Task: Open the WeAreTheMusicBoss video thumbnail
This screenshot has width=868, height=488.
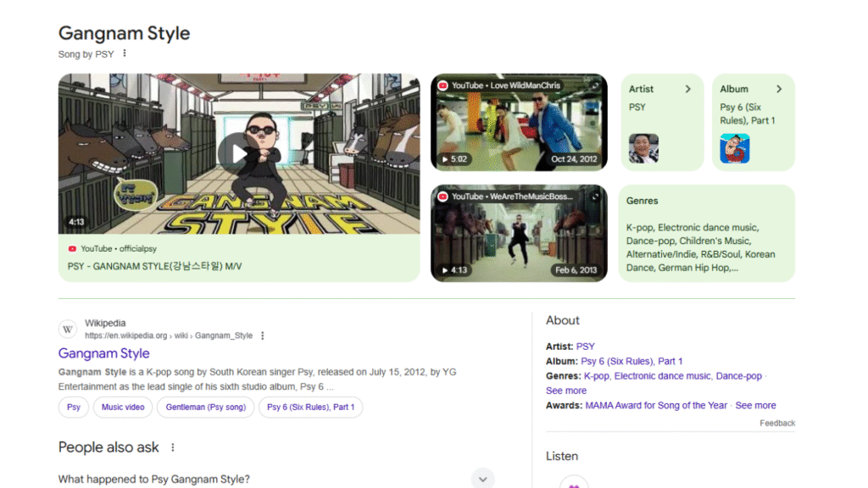Action: (x=519, y=234)
